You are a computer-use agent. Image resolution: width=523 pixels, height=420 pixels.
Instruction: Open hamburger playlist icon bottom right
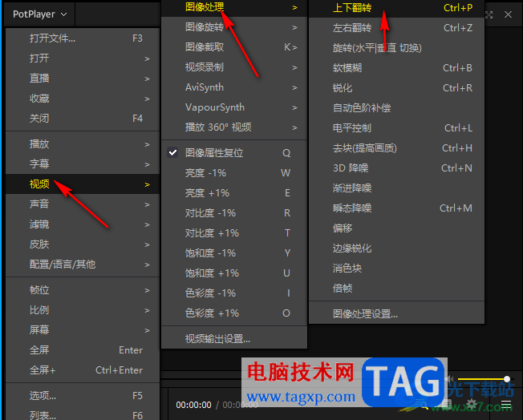point(506,404)
